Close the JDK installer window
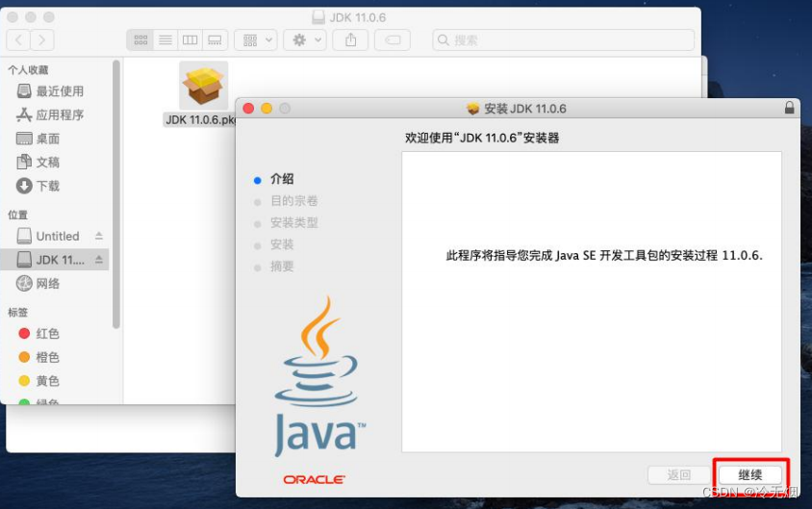 (x=248, y=108)
